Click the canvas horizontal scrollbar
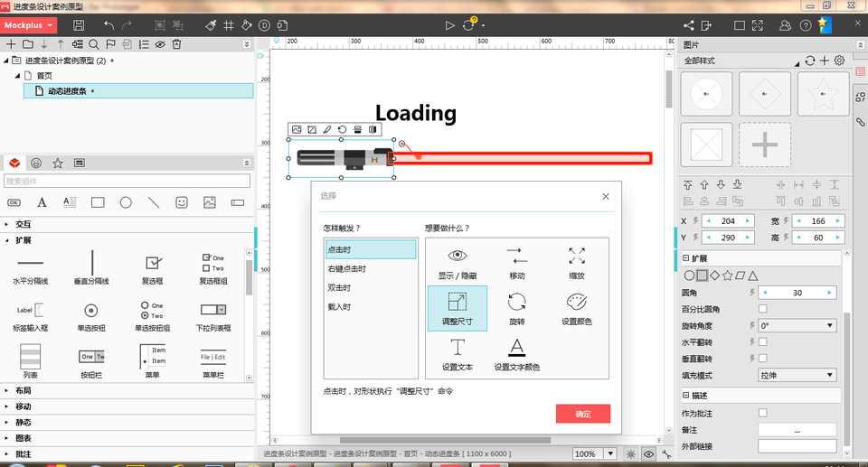 445,441
